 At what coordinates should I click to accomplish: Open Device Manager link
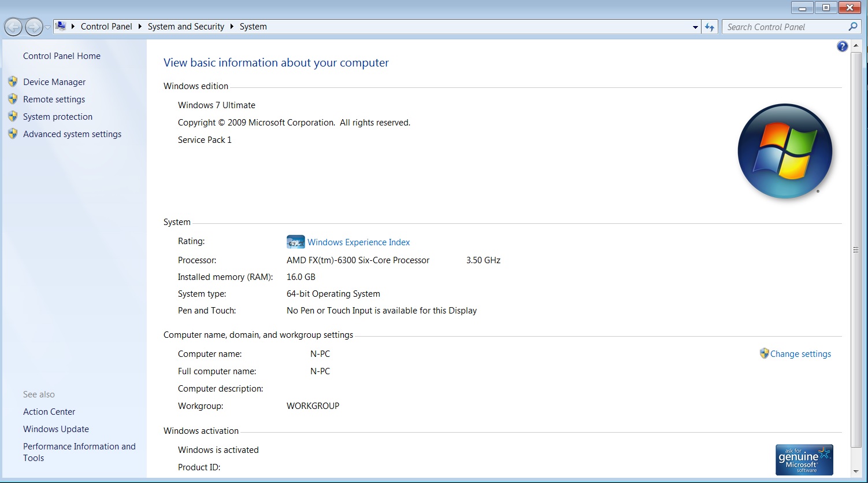[54, 82]
